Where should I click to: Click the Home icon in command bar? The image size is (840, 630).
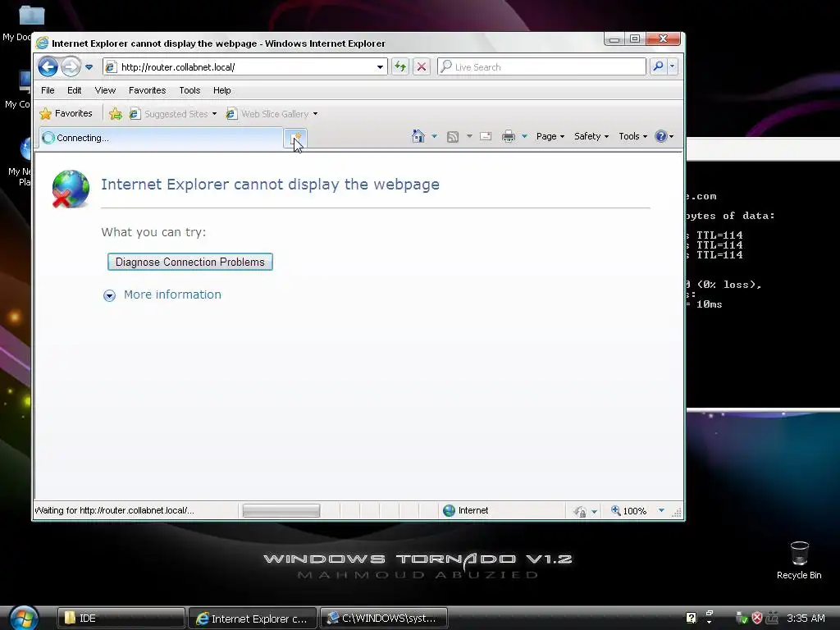coord(418,136)
